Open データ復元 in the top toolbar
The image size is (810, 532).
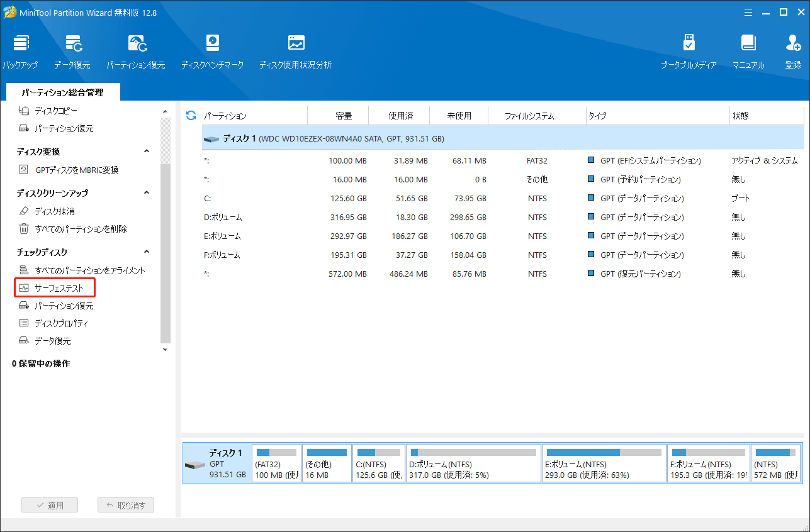pyautogui.click(x=72, y=52)
